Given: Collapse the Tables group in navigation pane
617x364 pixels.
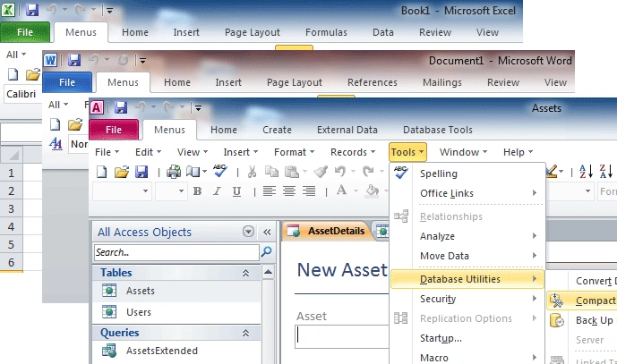Looking at the screenshot, I should coord(245,273).
